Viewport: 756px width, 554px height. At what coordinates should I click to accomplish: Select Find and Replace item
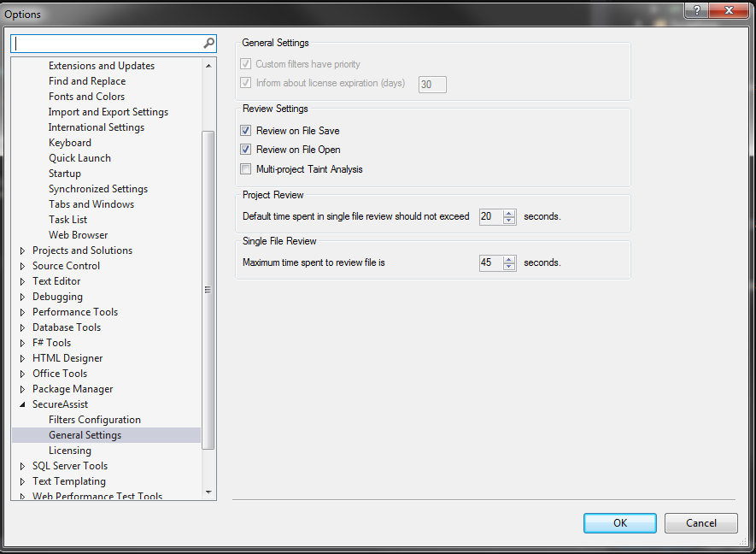(x=87, y=81)
